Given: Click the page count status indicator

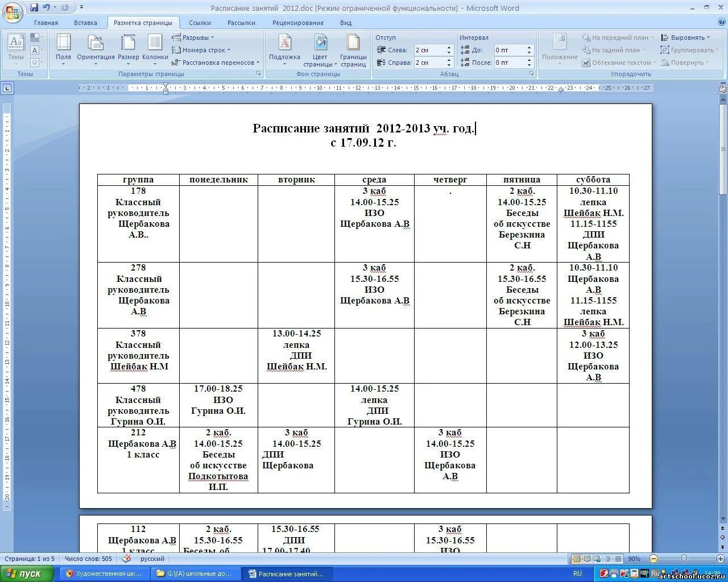Looking at the screenshot, I should (30, 559).
